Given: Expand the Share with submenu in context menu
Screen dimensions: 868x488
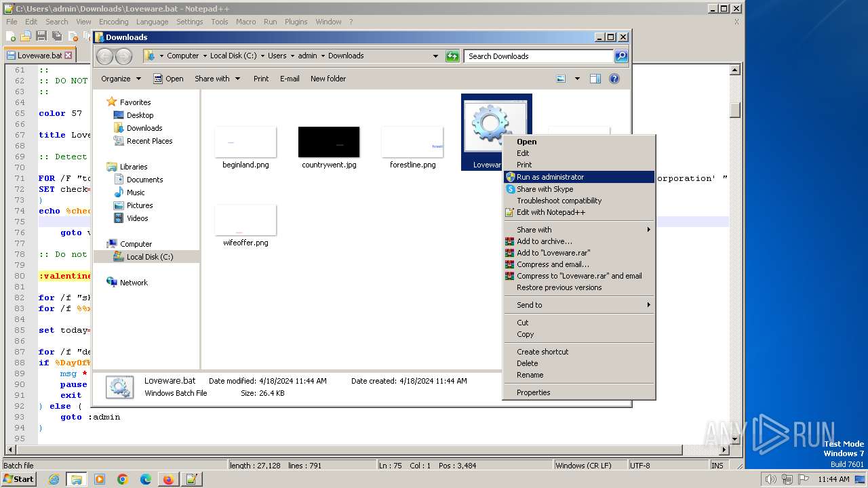Looking at the screenshot, I should pyautogui.click(x=579, y=230).
